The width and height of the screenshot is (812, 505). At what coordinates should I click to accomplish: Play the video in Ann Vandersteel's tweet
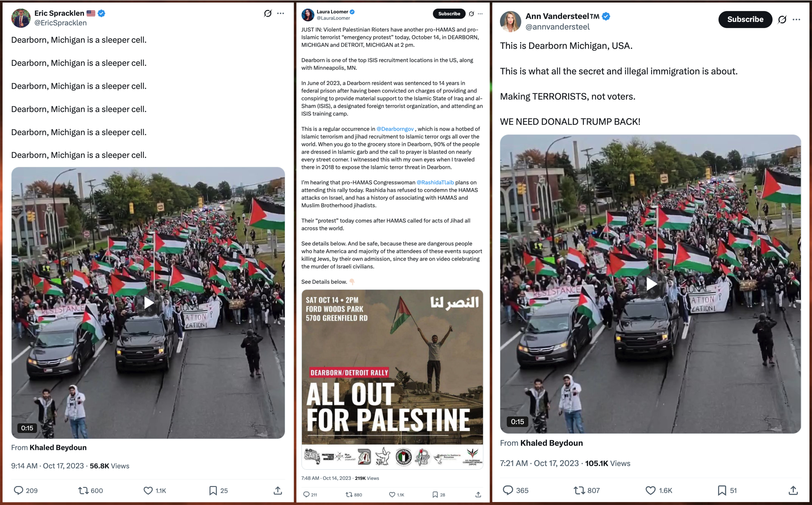(x=651, y=284)
